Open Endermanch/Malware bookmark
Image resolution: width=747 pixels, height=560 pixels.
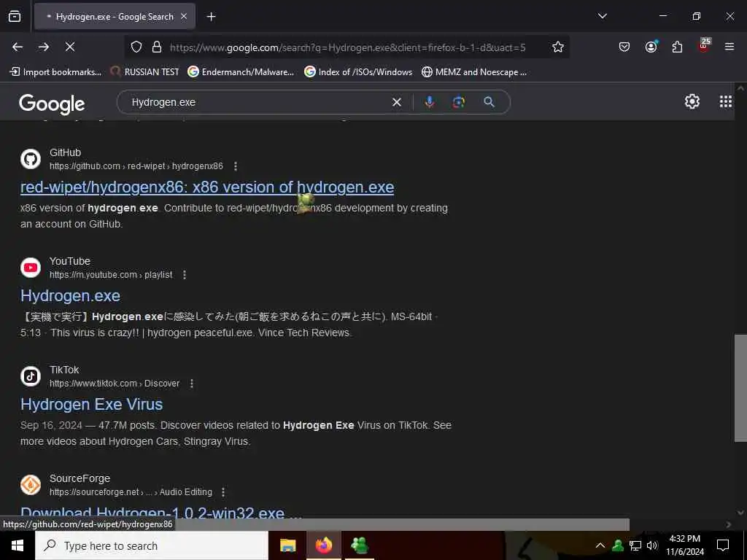(x=241, y=72)
